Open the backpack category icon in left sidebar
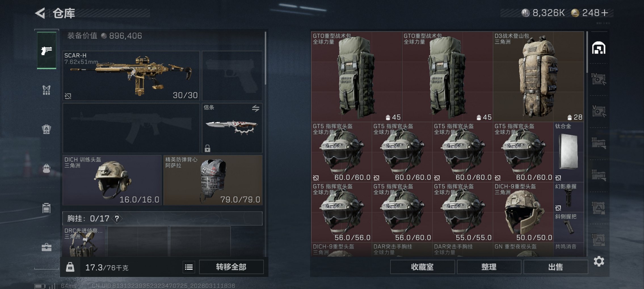Image resolution: width=644 pixels, height=289 pixels. (47, 129)
